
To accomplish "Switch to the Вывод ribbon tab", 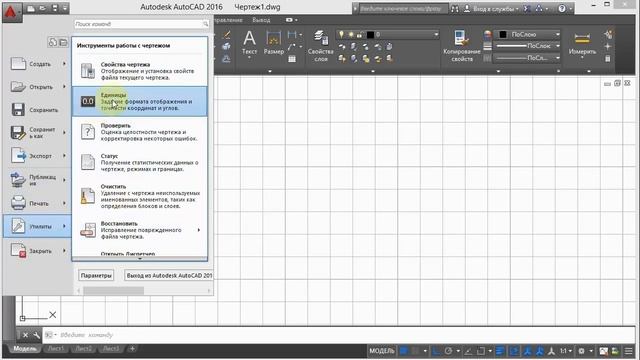I will pyautogui.click(x=261, y=20).
